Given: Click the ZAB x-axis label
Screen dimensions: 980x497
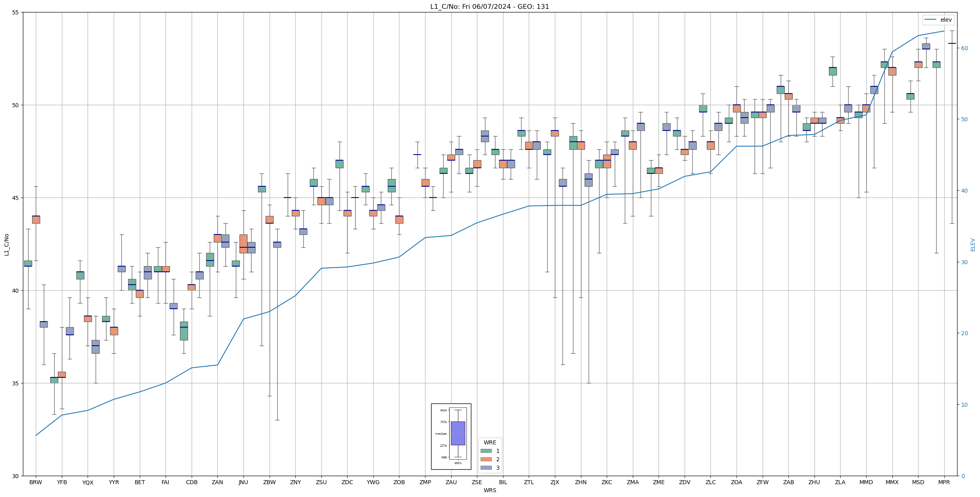Looking at the screenshot, I should [788, 482].
